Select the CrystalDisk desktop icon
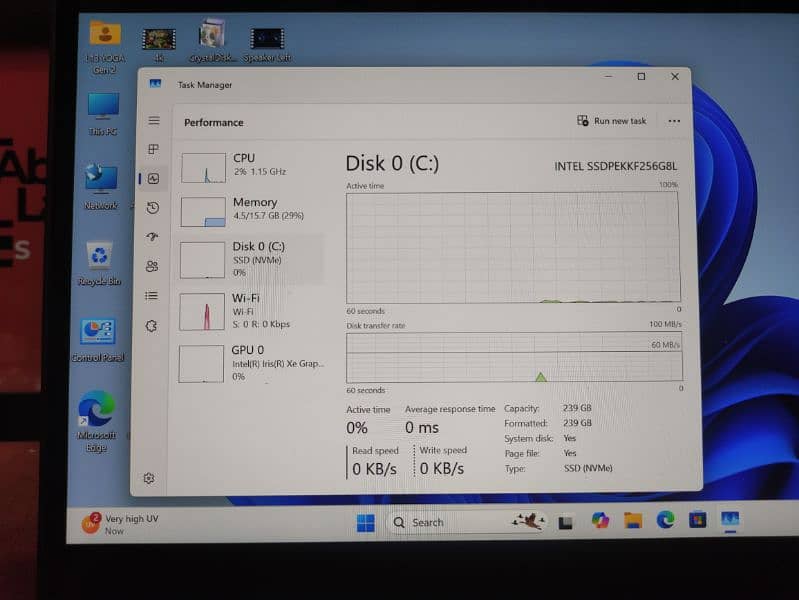Screen dimensions: 799x600 (x=212, y=40)
